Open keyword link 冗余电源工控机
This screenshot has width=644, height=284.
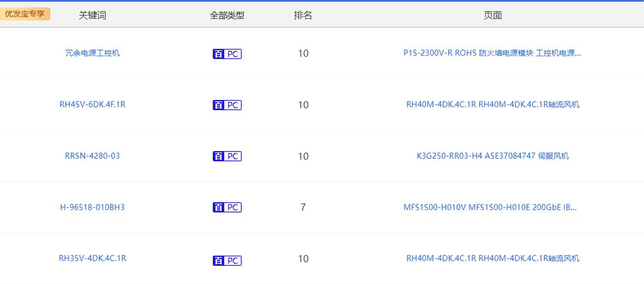point(92,53)
